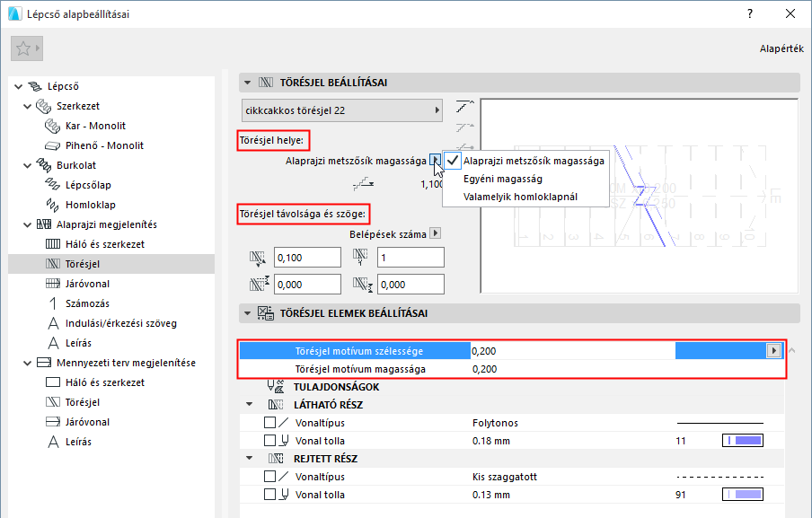Collapse the Burkolat tree branch
This screenshot has width=812, height=518.
[28, 165]
